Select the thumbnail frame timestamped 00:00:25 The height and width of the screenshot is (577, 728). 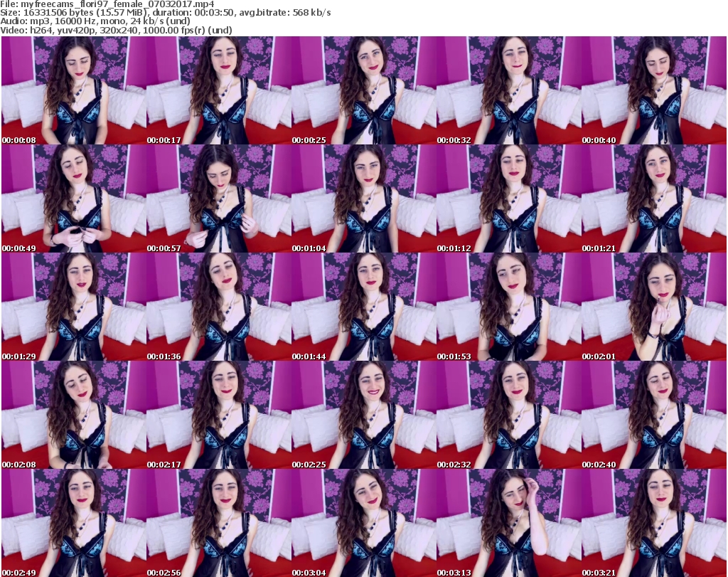364,90
